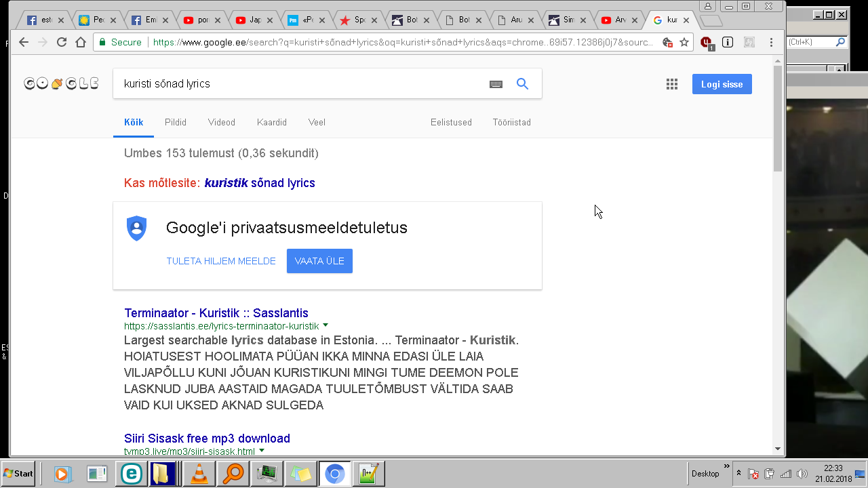Switch to Pildid image results
Viewport: 868px width, 488px height.
pos(176,123)
